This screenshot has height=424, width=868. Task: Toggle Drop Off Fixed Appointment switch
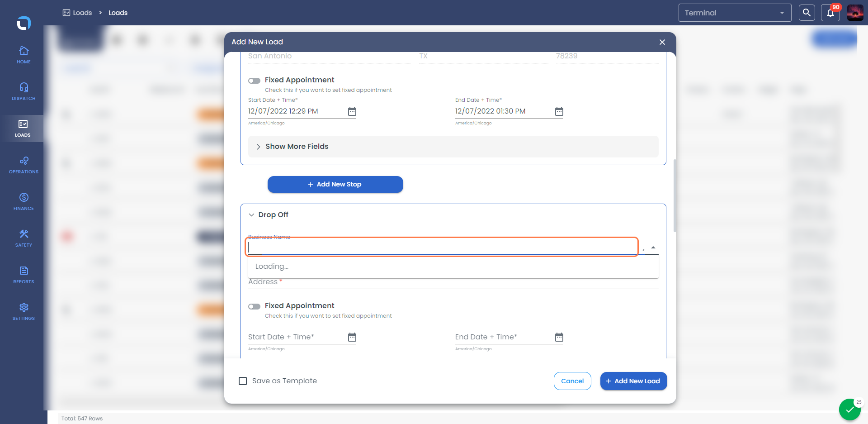tap(254, 306)
